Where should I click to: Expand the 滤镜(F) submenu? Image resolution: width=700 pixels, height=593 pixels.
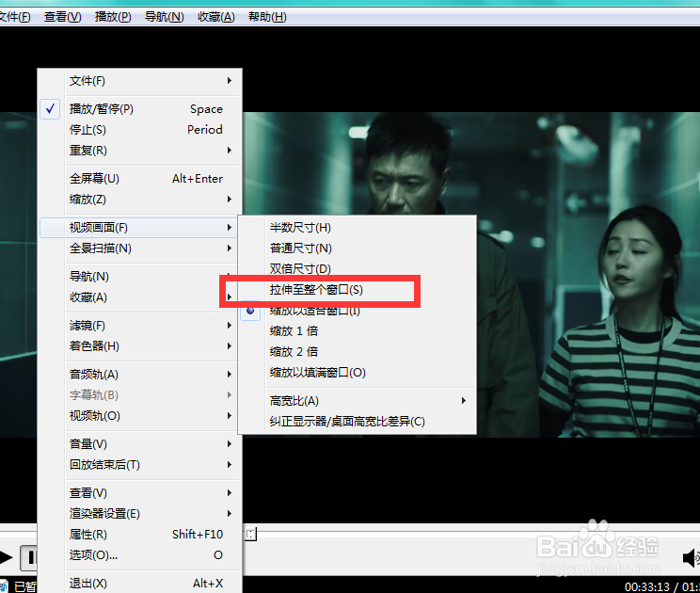click(x=139, y=326)
